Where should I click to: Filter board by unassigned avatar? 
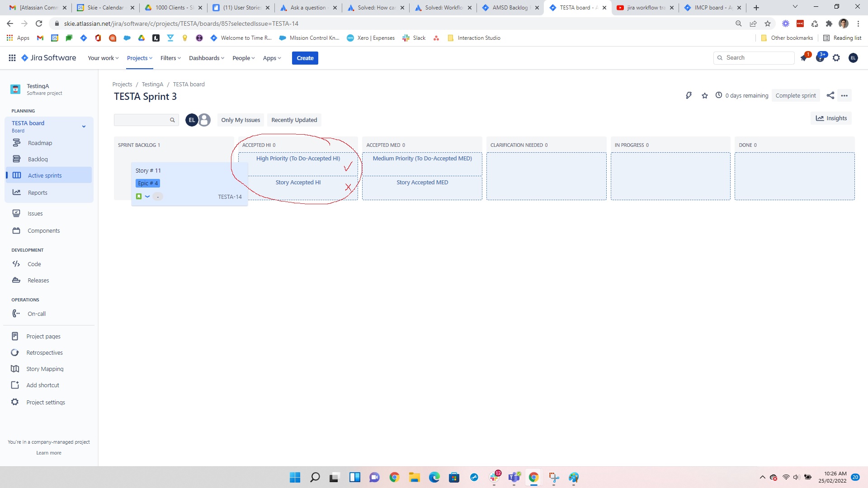coord(205,120)
